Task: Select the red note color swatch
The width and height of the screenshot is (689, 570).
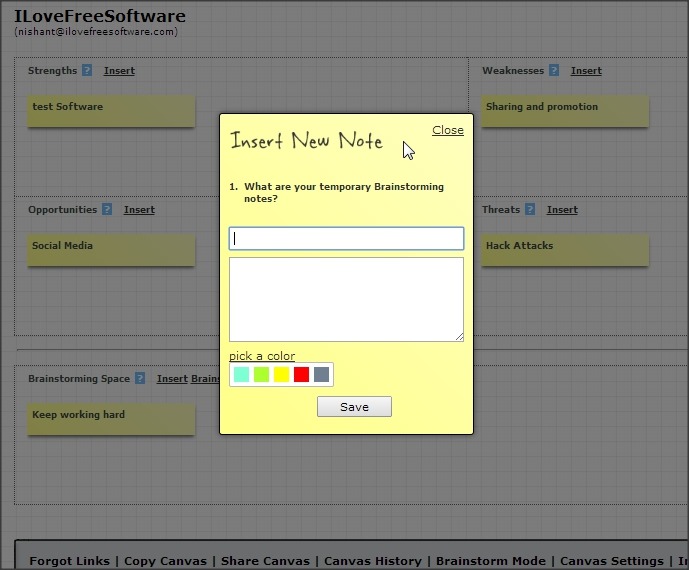Action: tap(301, 375)
